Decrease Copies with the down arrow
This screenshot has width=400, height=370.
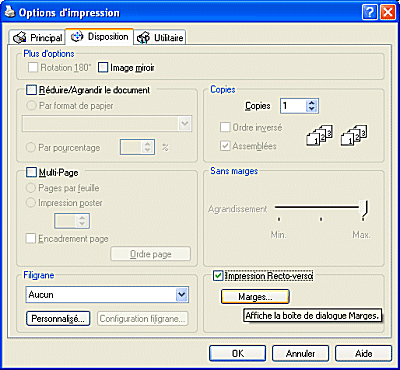(x=312, y=109)
